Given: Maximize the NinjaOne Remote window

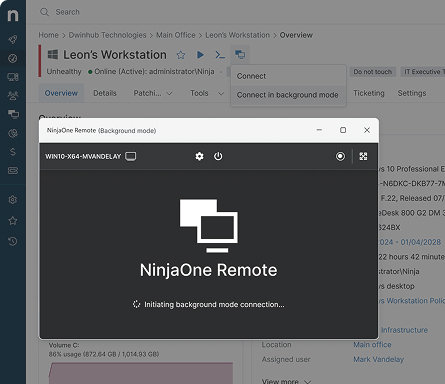Looking at the screenshot, I should point(343,130).
